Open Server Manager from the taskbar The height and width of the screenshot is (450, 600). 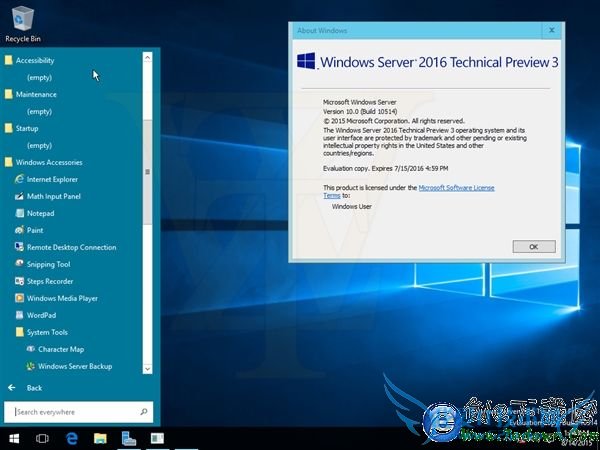[129, 439]
